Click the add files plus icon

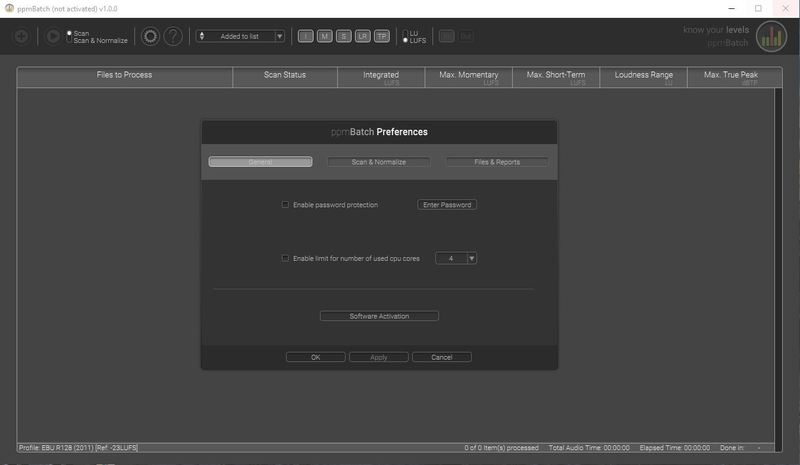pyautogui.click(x=21, y=36)
